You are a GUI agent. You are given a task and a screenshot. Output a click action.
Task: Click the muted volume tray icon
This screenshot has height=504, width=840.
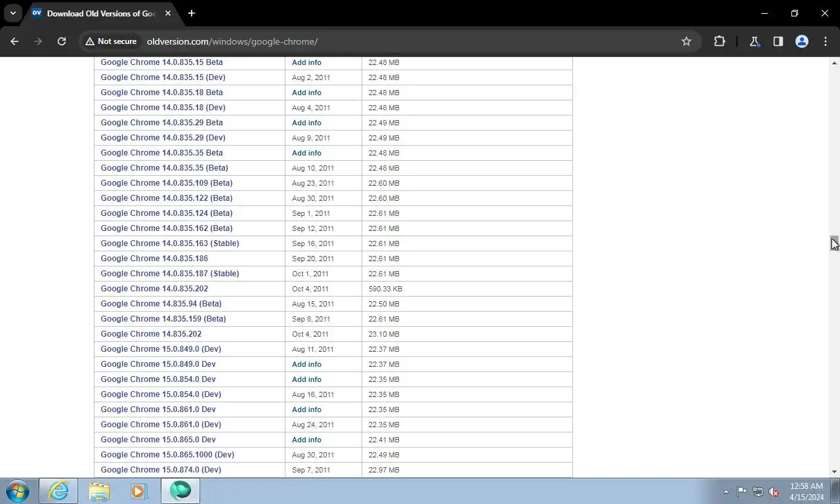[774, 492]
